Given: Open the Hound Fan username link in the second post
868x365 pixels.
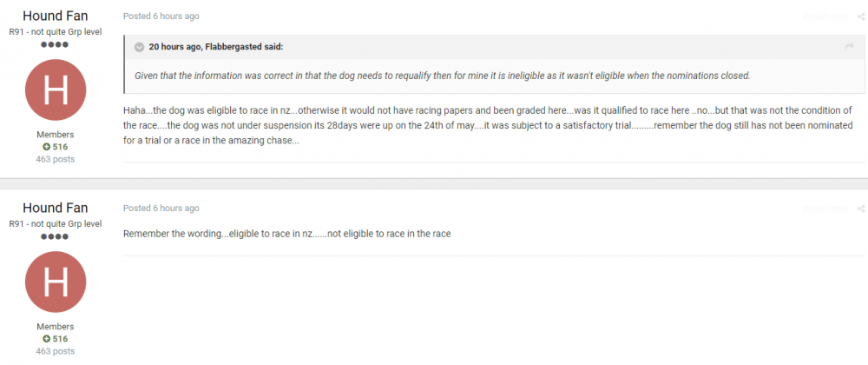Looking at the screenshot, I should point(56,208).
